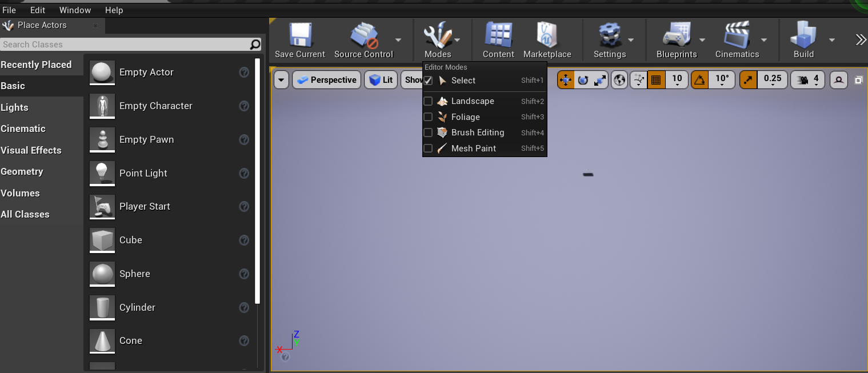The image size is (868, 373).
Task: Select the Visual Effects category
Action: click(42, 150)
